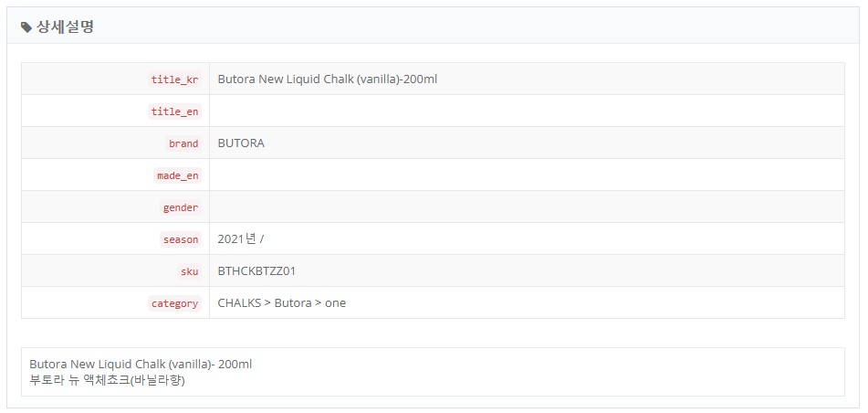Select the gender field label

coord(180,208)
